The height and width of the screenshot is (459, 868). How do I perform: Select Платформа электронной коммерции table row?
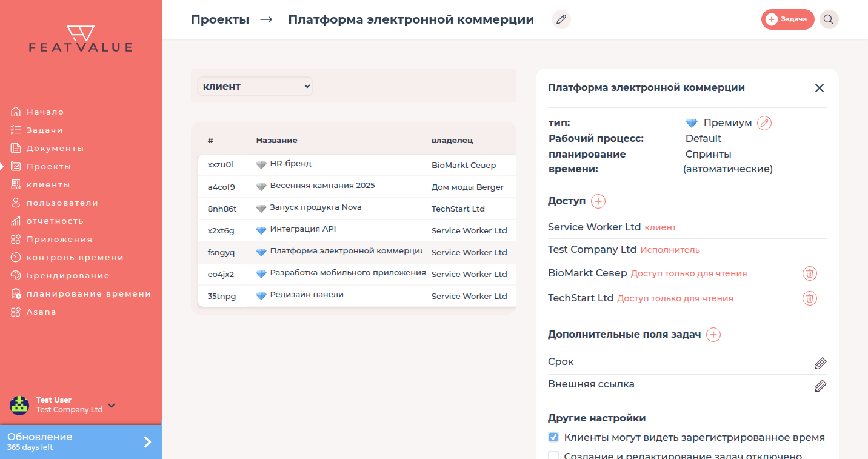(357, 252)
